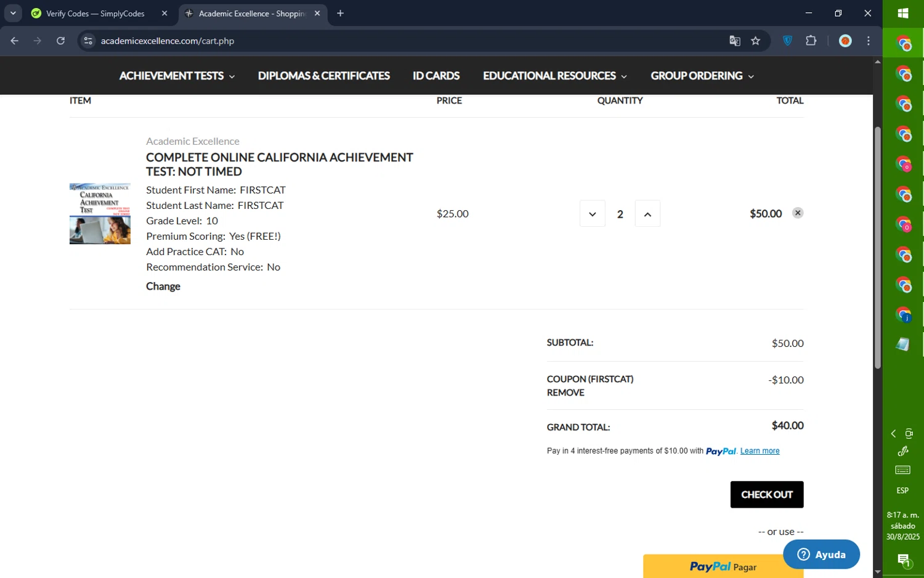View site information icon in address bar
Viewport: 924px width, 578px height.
[88, 41]
